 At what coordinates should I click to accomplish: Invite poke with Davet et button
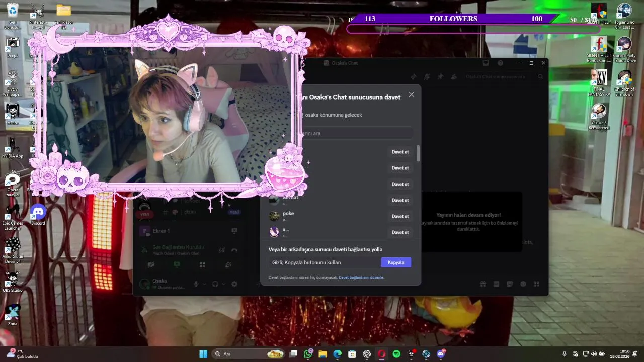[400, 216]
